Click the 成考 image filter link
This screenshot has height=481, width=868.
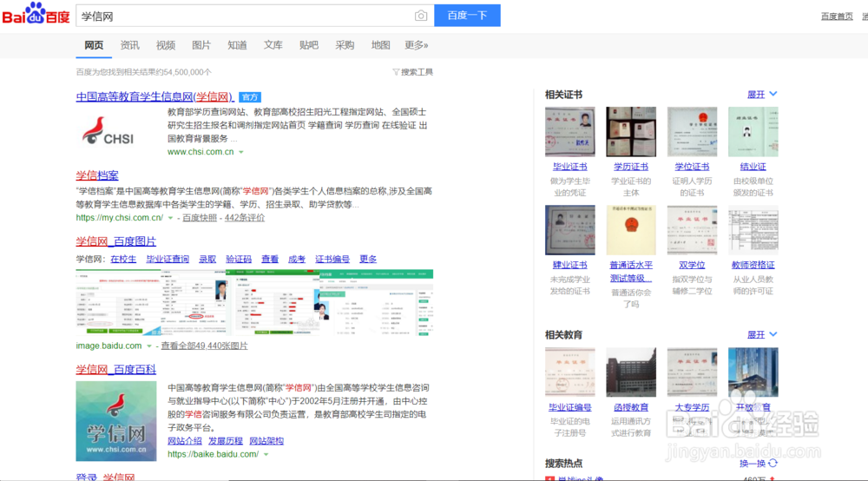297,259
